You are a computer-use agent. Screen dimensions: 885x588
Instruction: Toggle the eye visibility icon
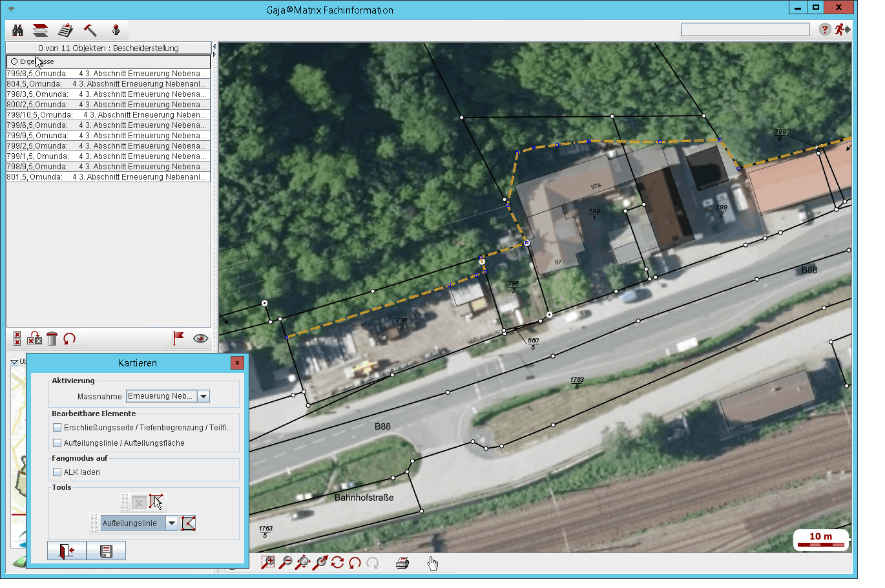(200, 338)
